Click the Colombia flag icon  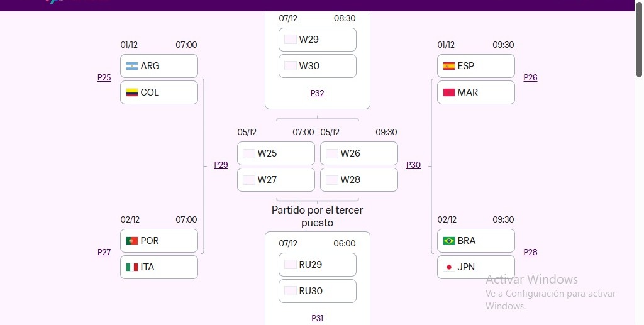click(x=132, y=92)
